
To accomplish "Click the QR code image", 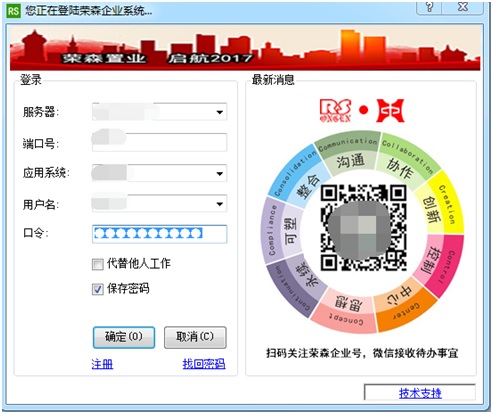I will [363, 227].
